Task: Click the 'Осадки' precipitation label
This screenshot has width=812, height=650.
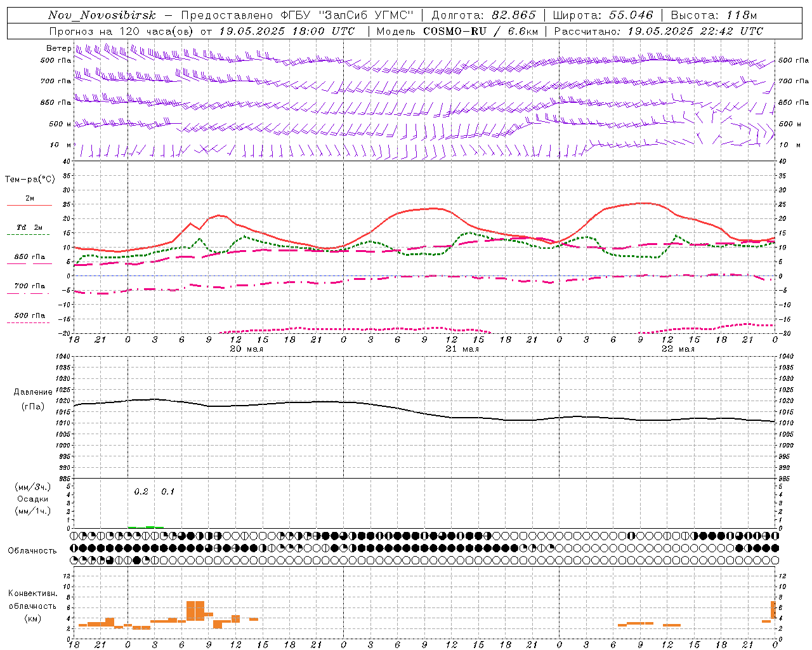Action: (x=33, y=499)
